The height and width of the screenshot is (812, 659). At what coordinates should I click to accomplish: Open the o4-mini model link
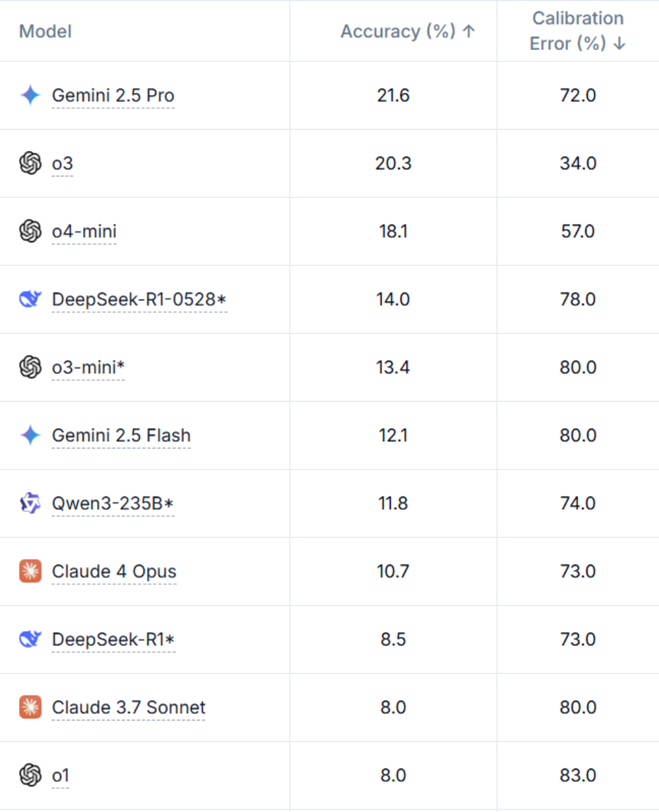pos(84,231)
